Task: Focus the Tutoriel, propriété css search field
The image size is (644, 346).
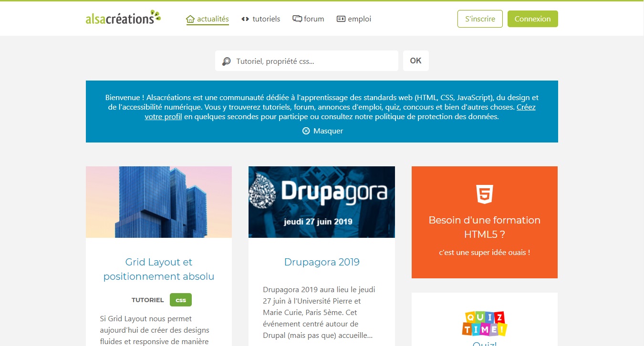Action: (x=307, y=61)
